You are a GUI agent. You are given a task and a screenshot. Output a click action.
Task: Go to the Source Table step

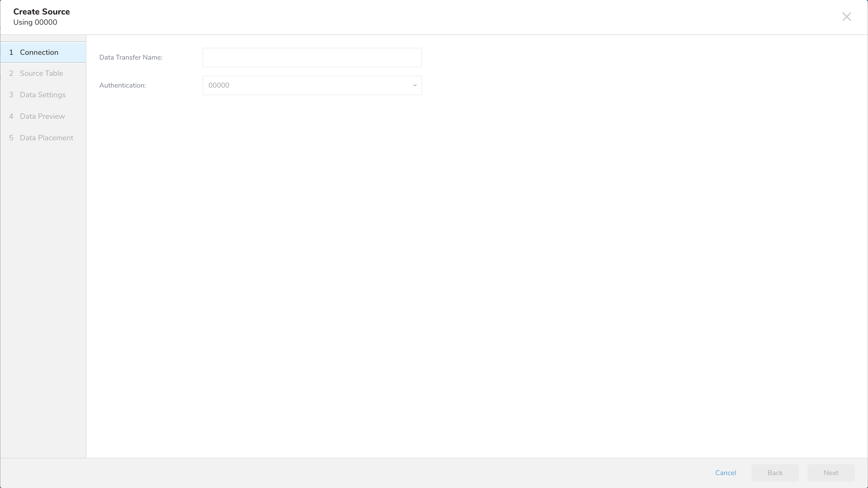coord(43,73)
